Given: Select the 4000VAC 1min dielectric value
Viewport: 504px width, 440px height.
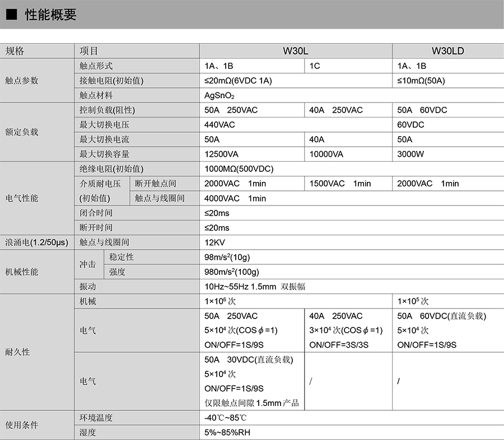Looking at the screenshot, I should [x=235, y=198].
